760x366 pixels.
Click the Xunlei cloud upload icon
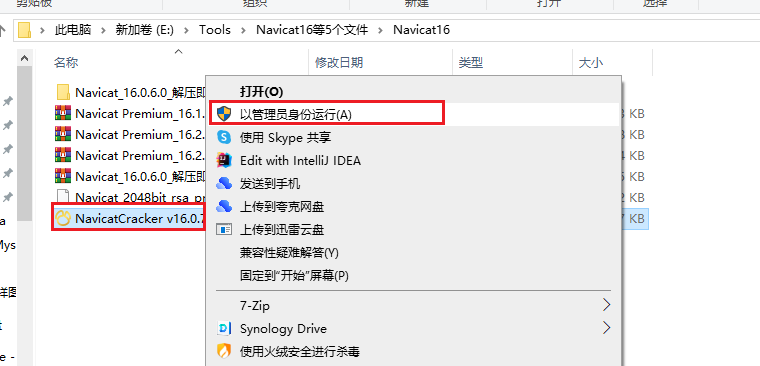(224, 229)
